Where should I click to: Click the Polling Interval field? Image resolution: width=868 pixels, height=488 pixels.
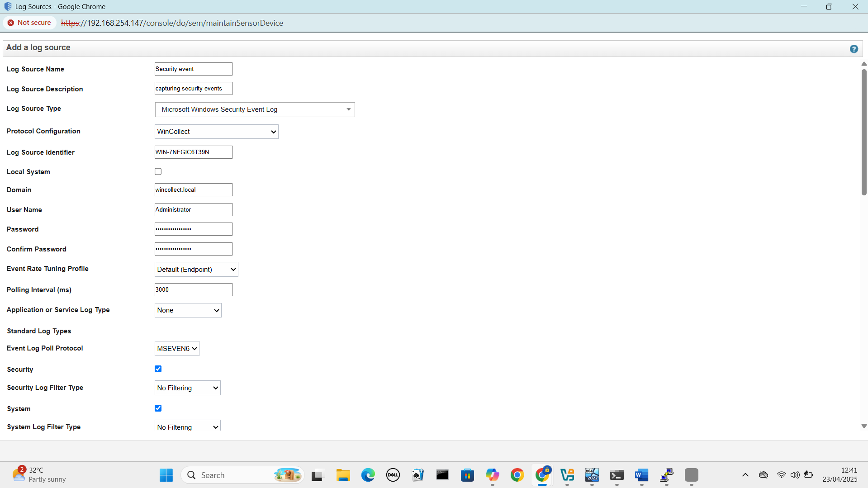[194, 290]
